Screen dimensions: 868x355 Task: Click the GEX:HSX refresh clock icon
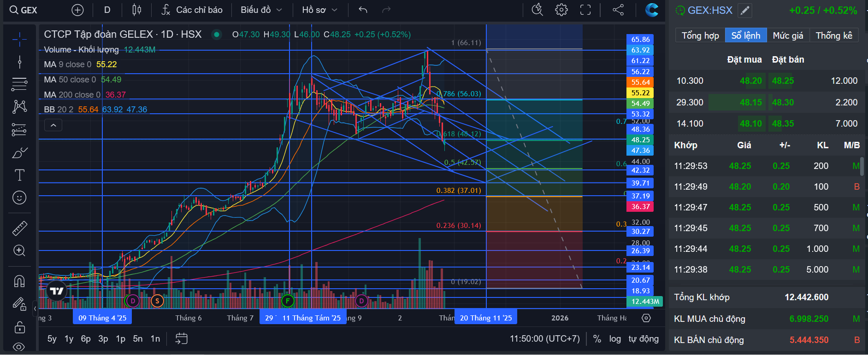point(680,10)
